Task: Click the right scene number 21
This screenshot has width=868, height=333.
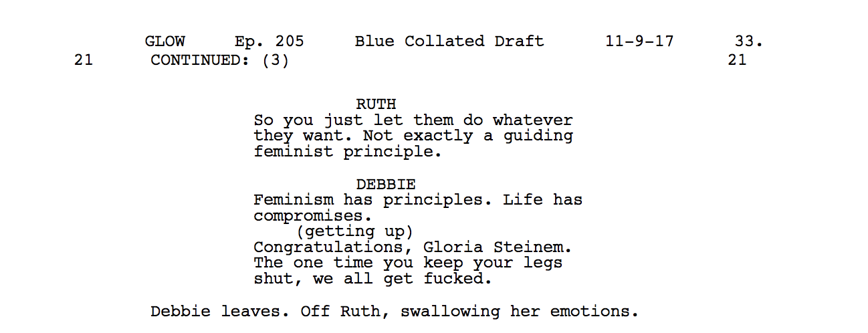Action: click(x=737, y=60)
